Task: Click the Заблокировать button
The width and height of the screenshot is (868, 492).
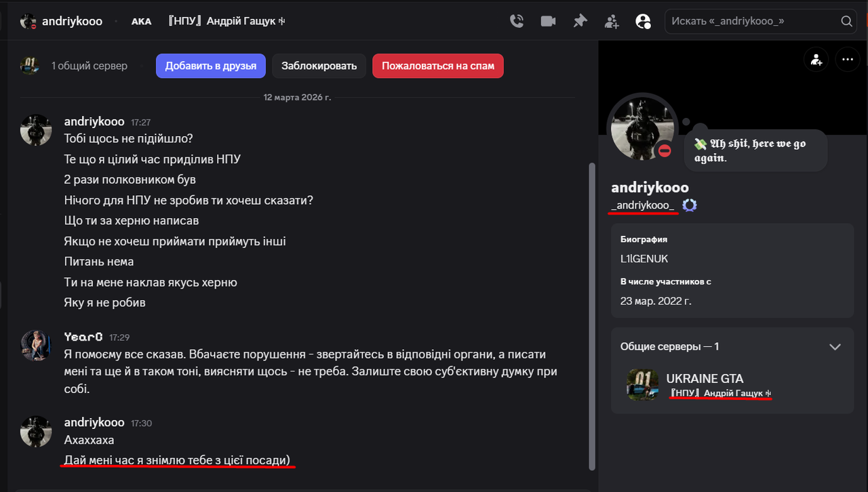Action: tap(319, 66)
